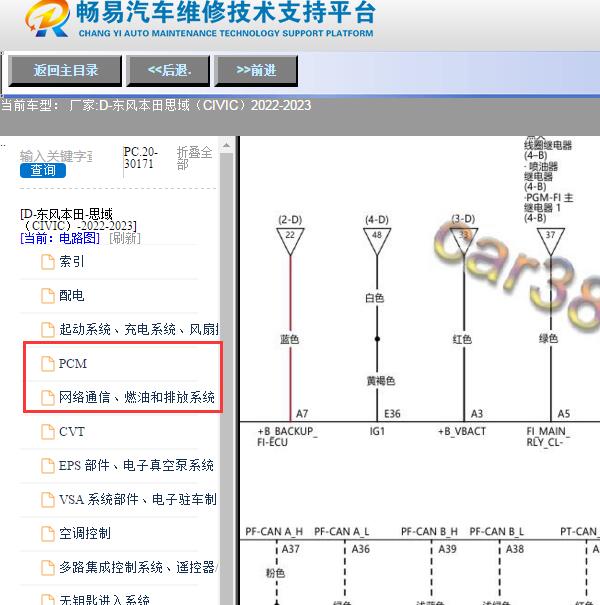This screenshot has width=600, height=605.
Task: Click the page icon beside 起动系统
Action: (x=48, y=330)
